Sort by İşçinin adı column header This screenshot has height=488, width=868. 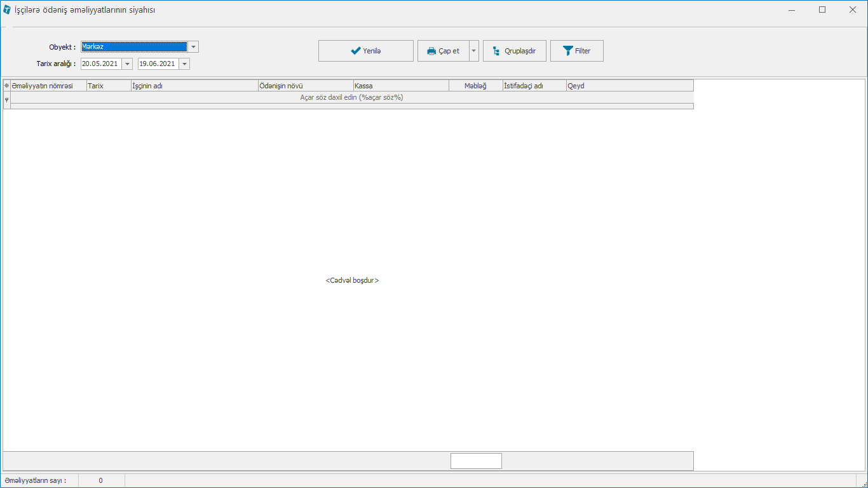point(194,86)
